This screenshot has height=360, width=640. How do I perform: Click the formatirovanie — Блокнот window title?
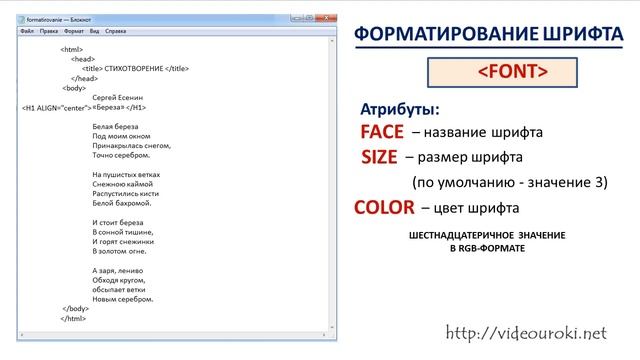[x=59, y=19]
